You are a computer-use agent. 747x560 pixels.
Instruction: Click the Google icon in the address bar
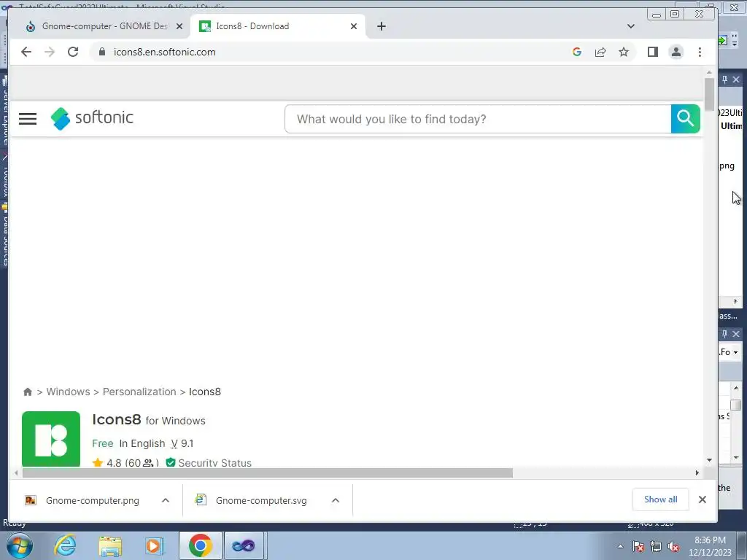coord(577,52)
